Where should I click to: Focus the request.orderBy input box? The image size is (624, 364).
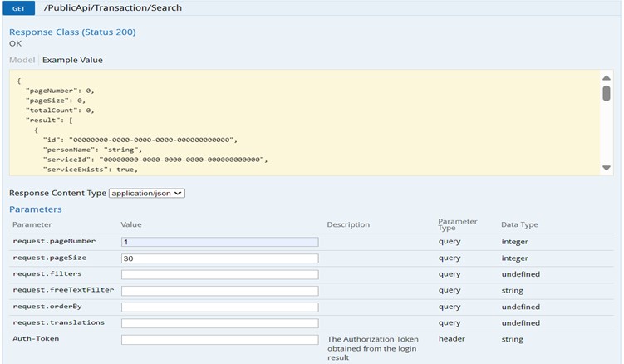point(219,307)
